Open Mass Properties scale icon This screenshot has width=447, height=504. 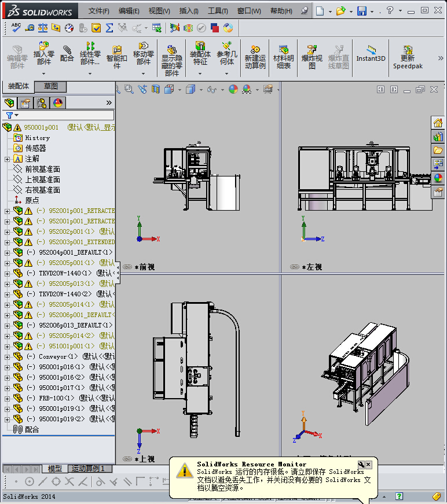[x=43, y=28]
